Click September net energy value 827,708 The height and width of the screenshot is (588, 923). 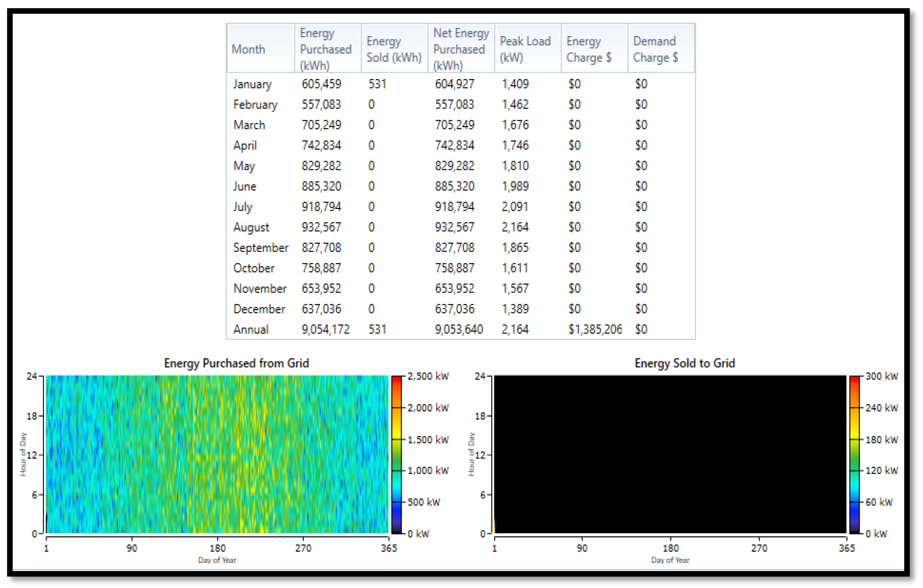tap(455, 248)
